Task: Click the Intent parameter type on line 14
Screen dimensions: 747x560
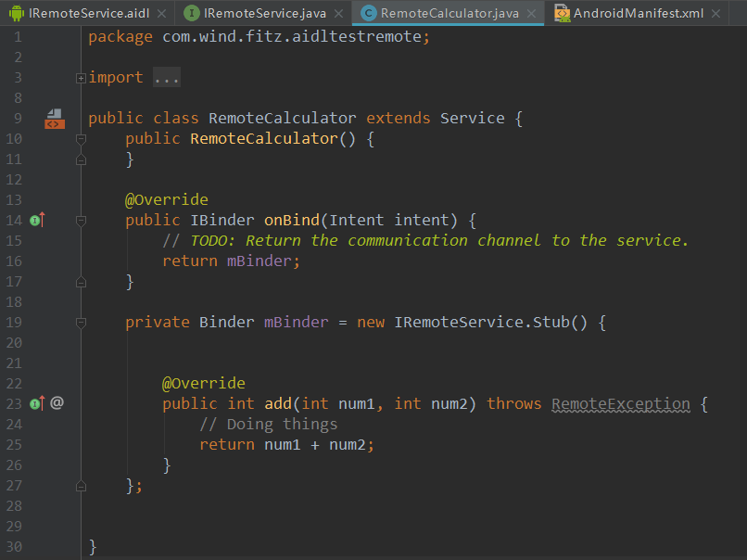Action: click(x=356, y=220)
